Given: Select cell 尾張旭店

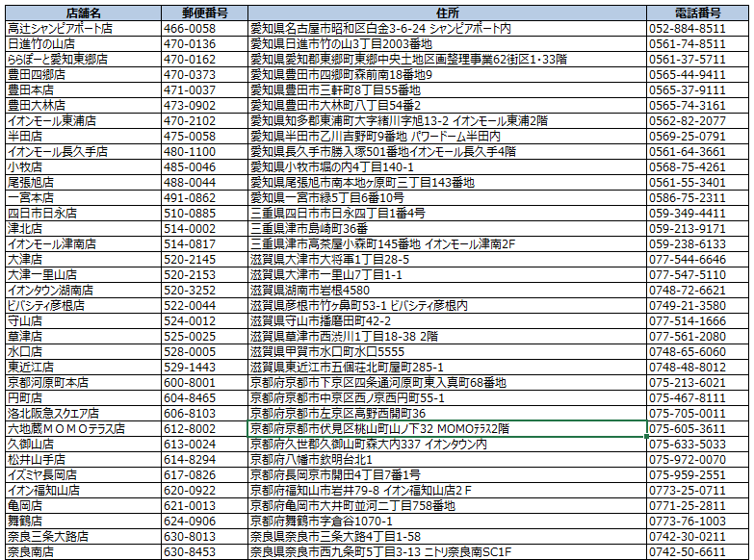Looking at the screenshot, I should [83, 182].
